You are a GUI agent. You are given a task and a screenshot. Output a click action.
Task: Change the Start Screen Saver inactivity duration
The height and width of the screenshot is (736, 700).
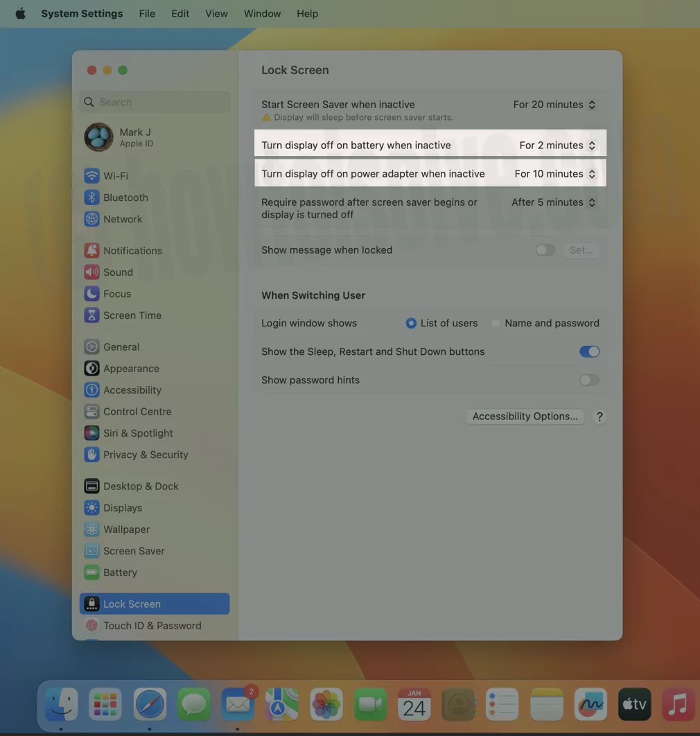554,104
